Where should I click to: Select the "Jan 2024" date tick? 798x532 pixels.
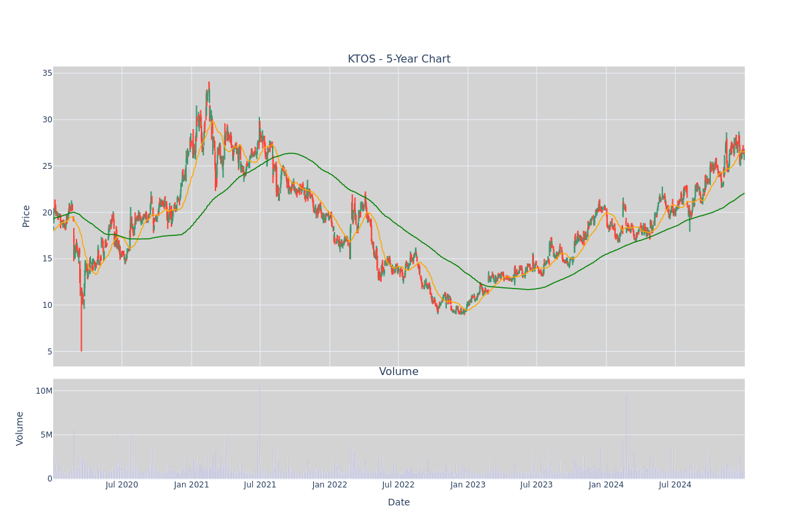(606, 485)
